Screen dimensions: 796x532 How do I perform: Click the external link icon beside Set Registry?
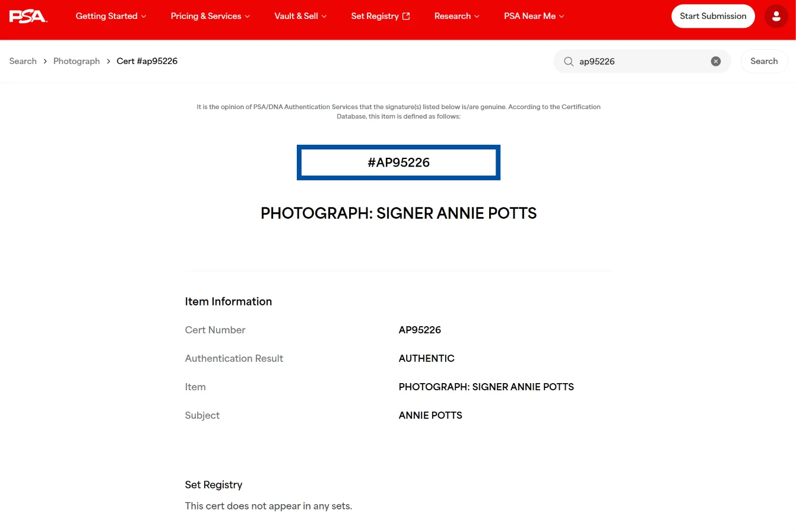point(406,16)
